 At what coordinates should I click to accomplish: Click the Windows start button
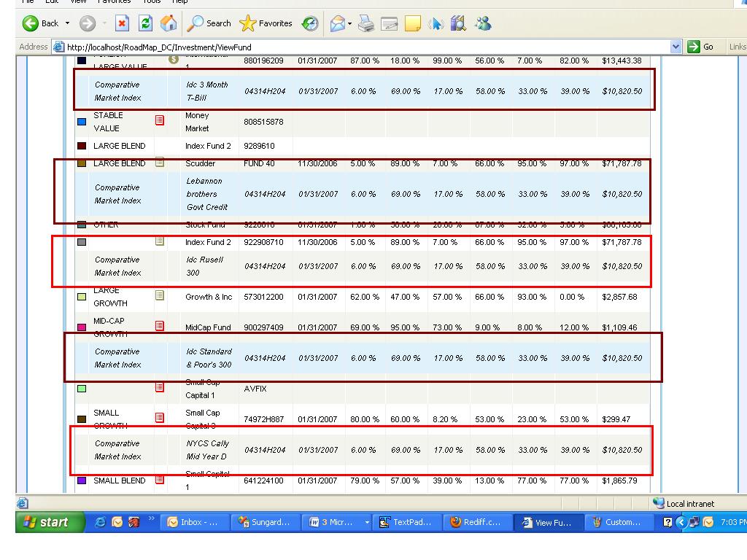(x=50, y=522)
